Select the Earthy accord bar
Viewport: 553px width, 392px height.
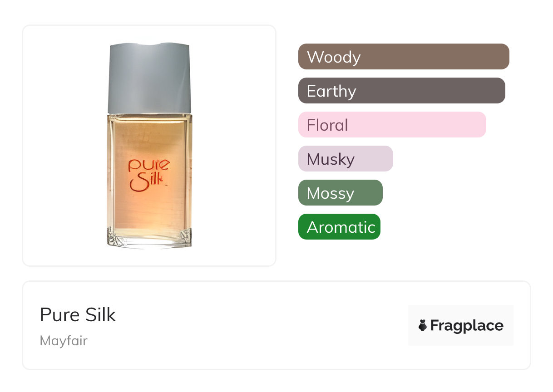(401, 91)
